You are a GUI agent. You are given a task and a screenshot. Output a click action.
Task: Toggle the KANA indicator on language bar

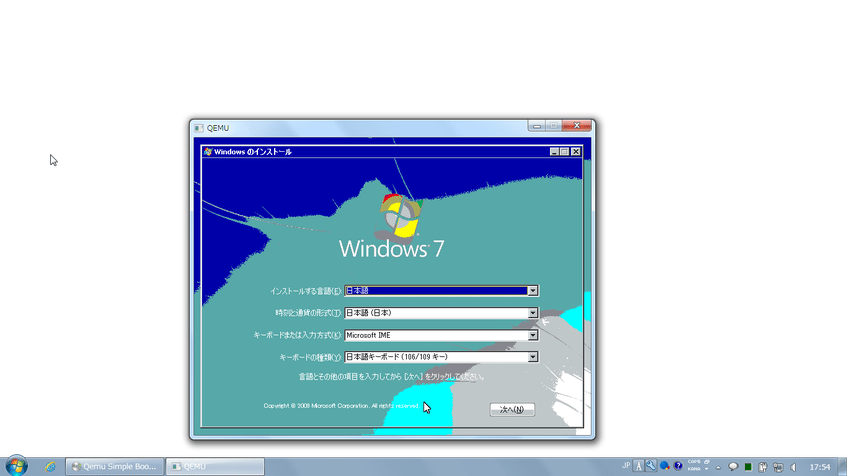coord(694,469)
